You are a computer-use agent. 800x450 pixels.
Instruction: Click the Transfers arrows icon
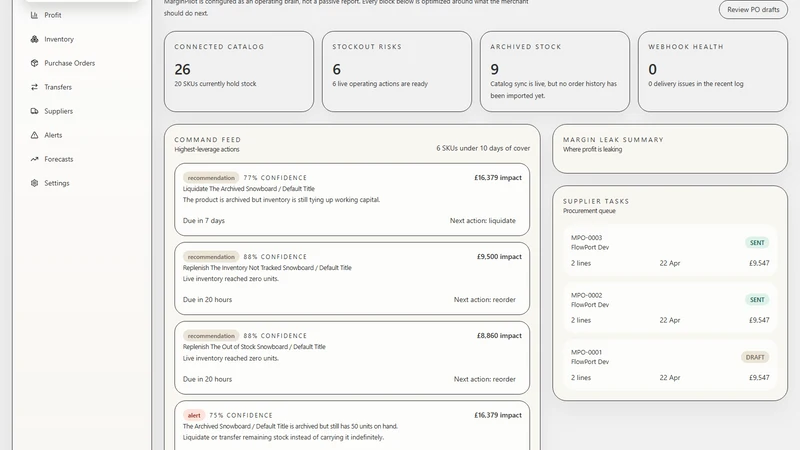pos(34,87)
